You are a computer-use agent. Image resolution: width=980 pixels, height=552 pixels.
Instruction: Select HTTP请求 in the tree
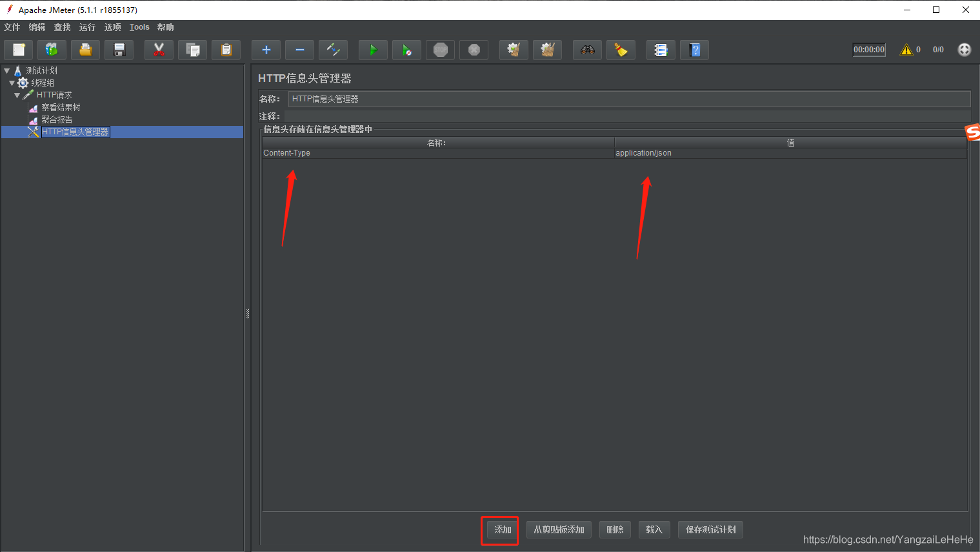pyautogui.click(x=54, y=95)
